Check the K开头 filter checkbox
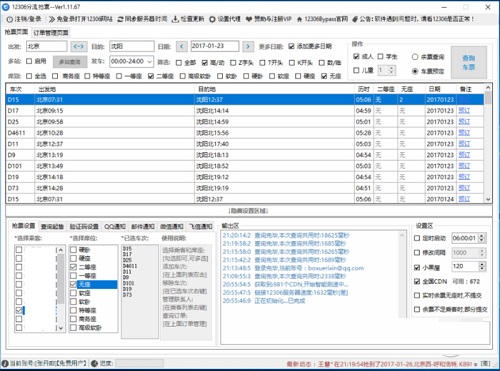Image resolution: width=500 pixels, height=371 pixels. click(292, 62)
